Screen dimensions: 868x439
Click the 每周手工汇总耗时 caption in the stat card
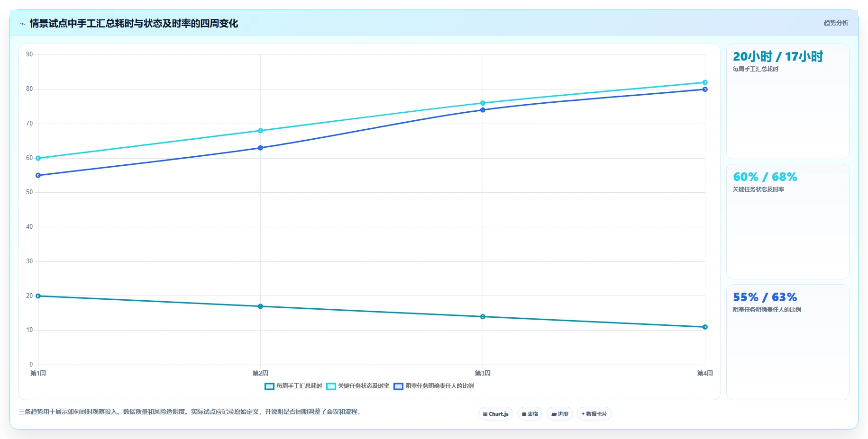tap(756, 69)
